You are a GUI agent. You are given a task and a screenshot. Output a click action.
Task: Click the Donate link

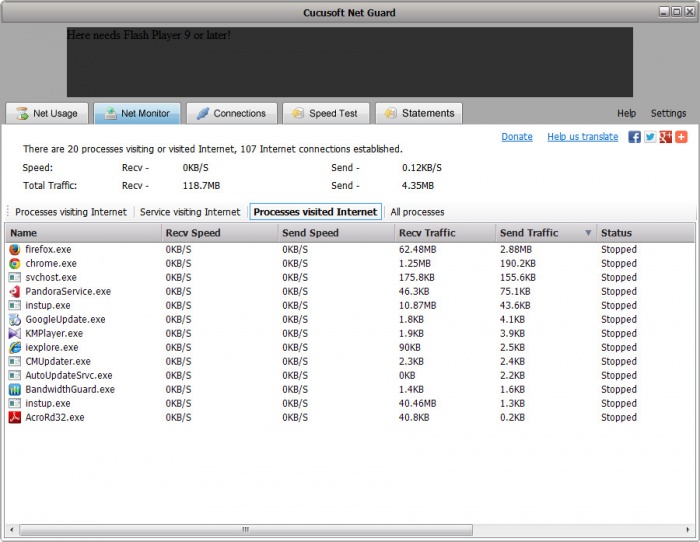[x=516, y=137]
